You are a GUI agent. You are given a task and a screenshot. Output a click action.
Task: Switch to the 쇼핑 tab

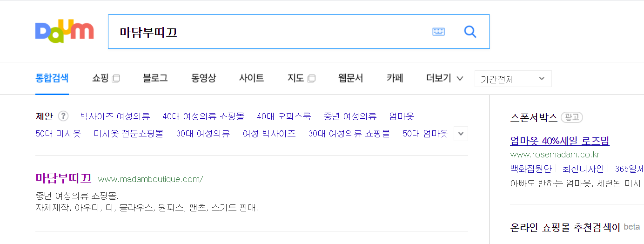pos(100,78)
